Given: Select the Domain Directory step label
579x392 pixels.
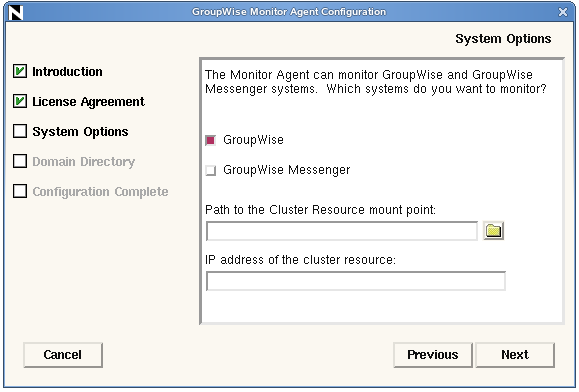Looking at the screenshot, I should [x=83, y=162].
